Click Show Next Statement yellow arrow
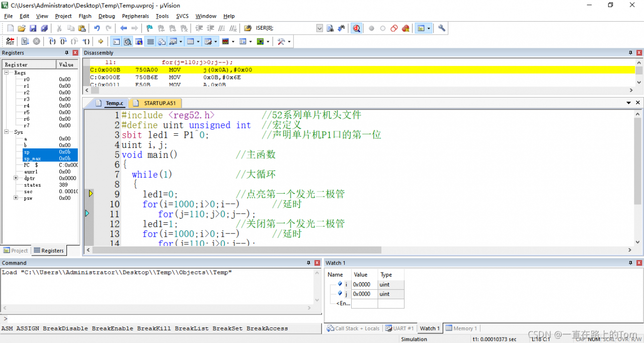This screenshot has height=343, width=644. pyautogui.click(x=101, y=42)
